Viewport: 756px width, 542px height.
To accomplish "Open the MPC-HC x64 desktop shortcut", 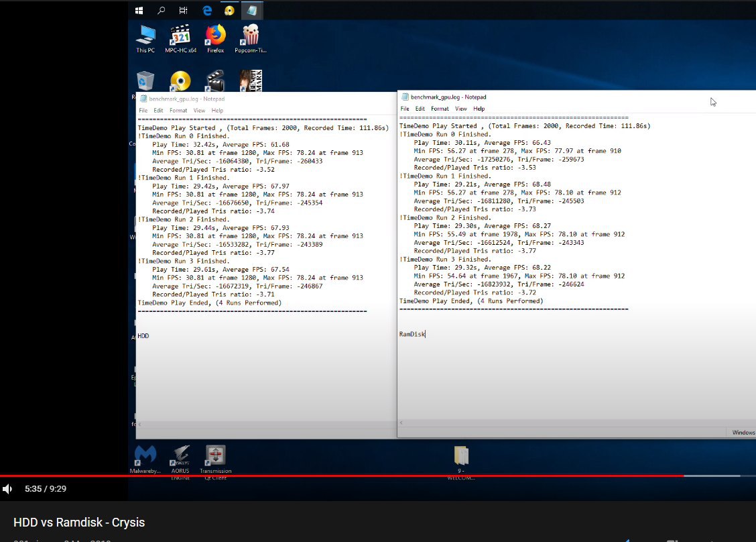I will (x=180, y=39).
